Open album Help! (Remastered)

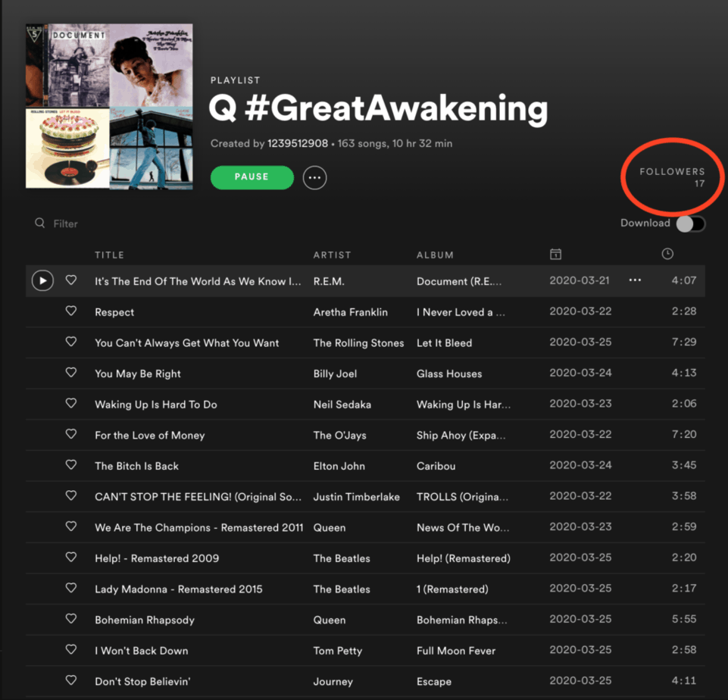[464, 558]
